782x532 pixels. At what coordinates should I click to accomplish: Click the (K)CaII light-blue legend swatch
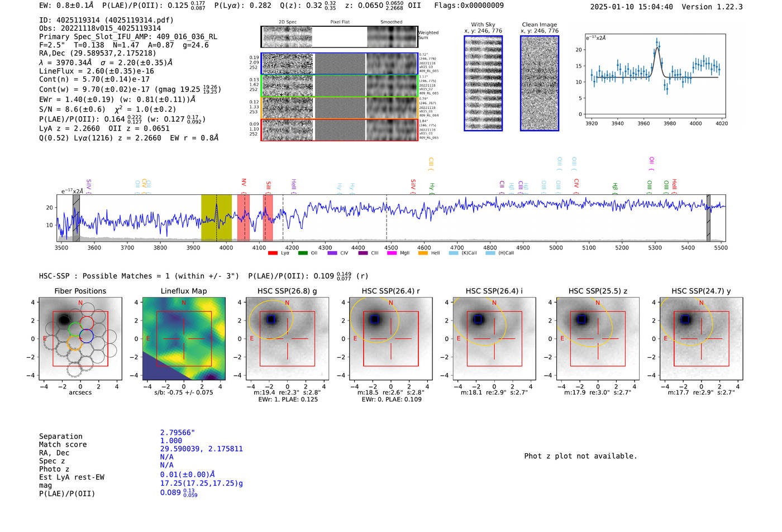(454, 253)
